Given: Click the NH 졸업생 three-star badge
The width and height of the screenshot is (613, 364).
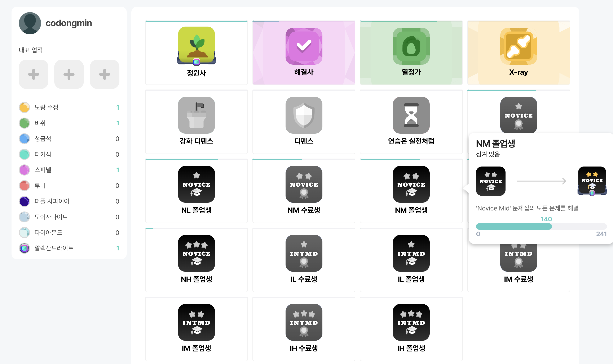Looking at the screenshot, I should tap(197, 260).
